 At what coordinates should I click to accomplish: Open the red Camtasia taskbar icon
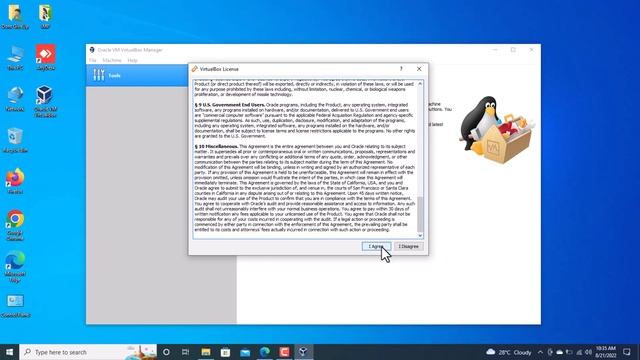[284, 352]
